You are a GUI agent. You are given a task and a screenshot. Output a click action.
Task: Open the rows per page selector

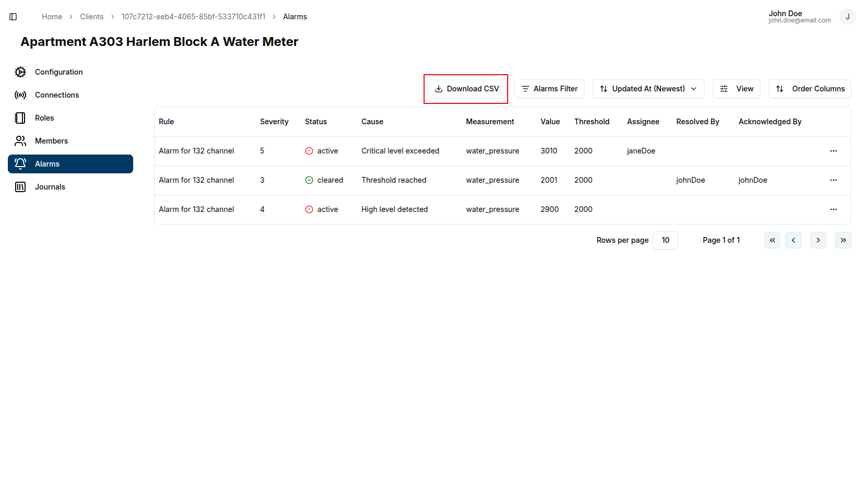pos(665,240)
